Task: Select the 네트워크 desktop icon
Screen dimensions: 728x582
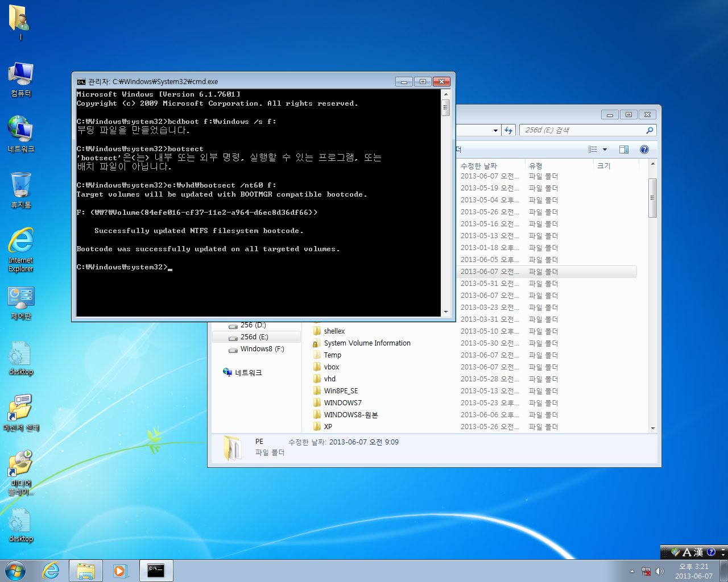Action: (x=21, y=134)
